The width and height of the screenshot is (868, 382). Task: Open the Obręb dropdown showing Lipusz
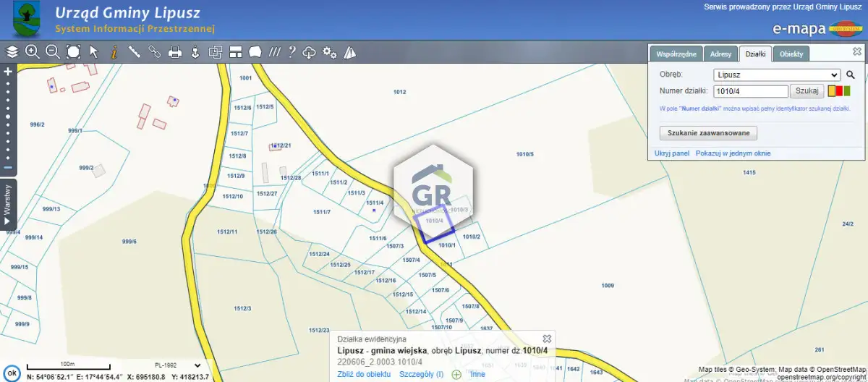coord(776,75)
